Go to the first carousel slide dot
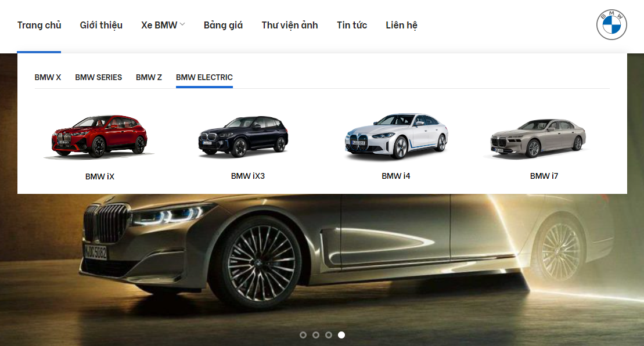Screen dimensions: 644x346 tap(303, 335)
